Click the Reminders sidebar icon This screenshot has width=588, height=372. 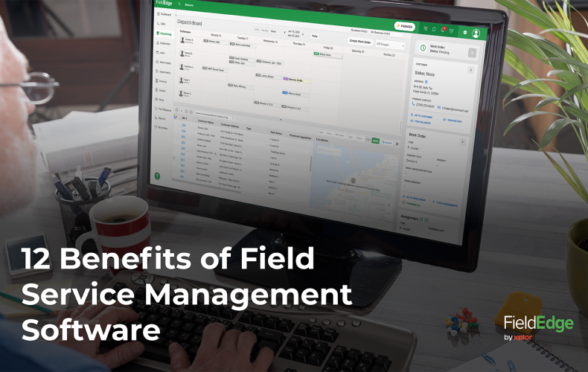point(156,127)
